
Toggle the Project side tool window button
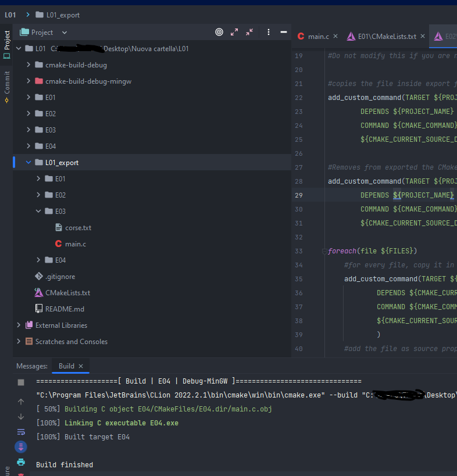pyautogui.click(x=6, y=45)
